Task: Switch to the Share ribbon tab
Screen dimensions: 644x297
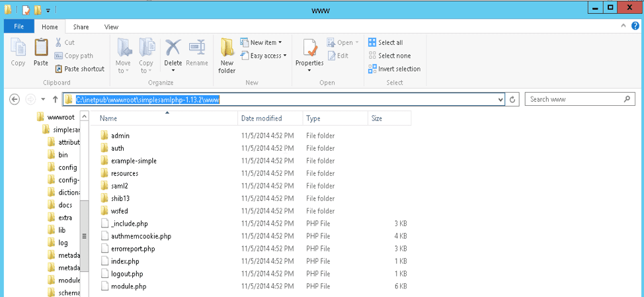Action: tap(81, 27)
